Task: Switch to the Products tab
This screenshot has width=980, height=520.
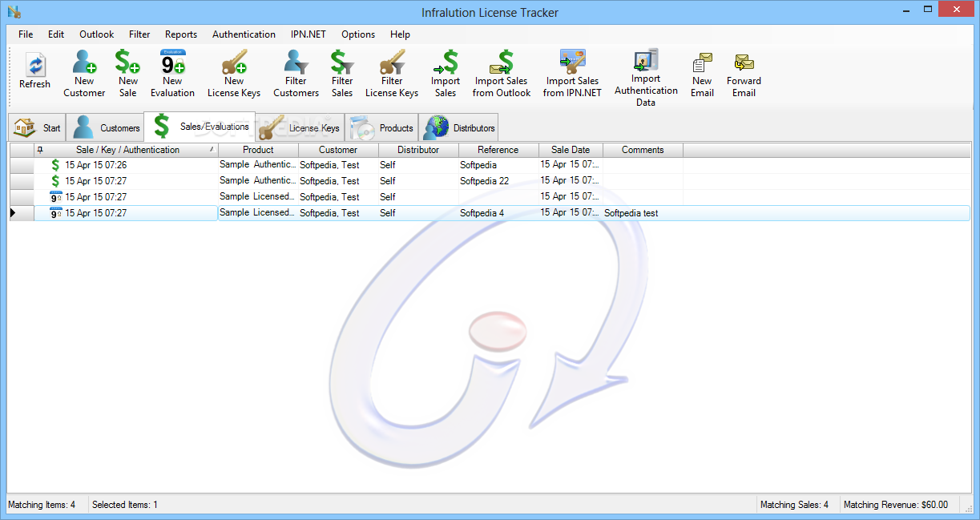Action: [381, 127]
